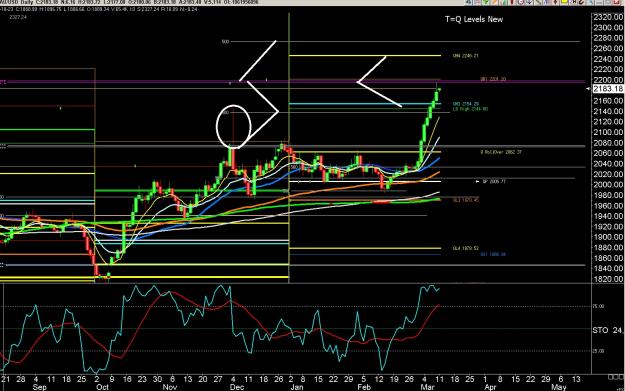625x391 pixels.
Task: Click the Nov month label on time axis
Action: (170, 387)
